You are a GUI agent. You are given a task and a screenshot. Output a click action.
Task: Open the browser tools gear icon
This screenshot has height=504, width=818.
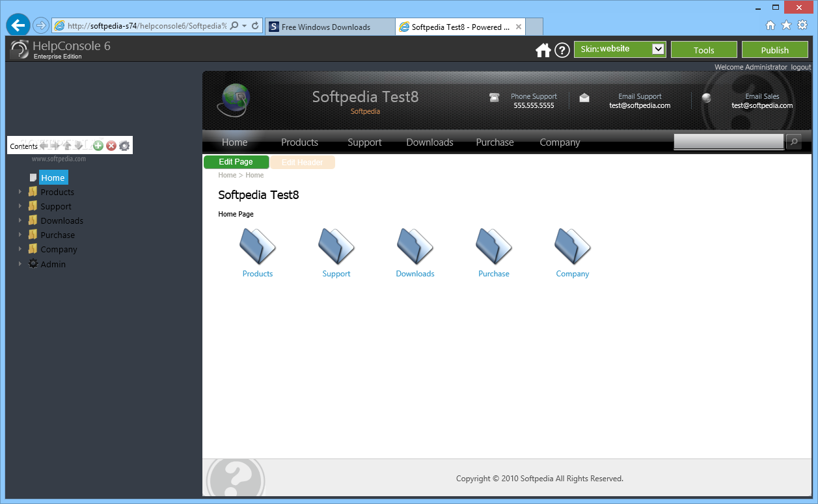[x=802, y=25]
